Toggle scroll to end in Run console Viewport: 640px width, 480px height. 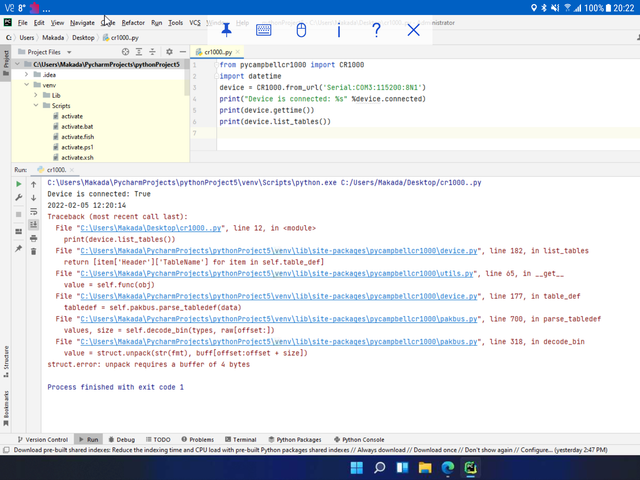(x=33, y=224)
